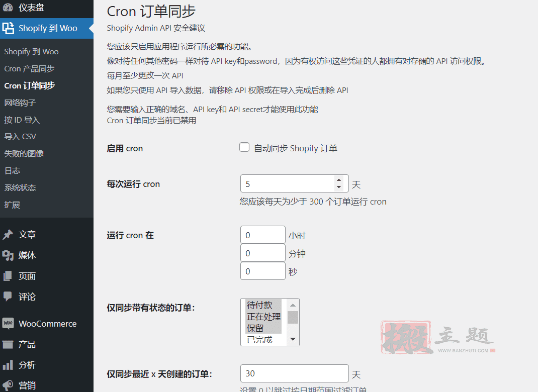Screen dimensions: 538x392
Task: Click the status list scroll-up arrow
Action: 293,305
